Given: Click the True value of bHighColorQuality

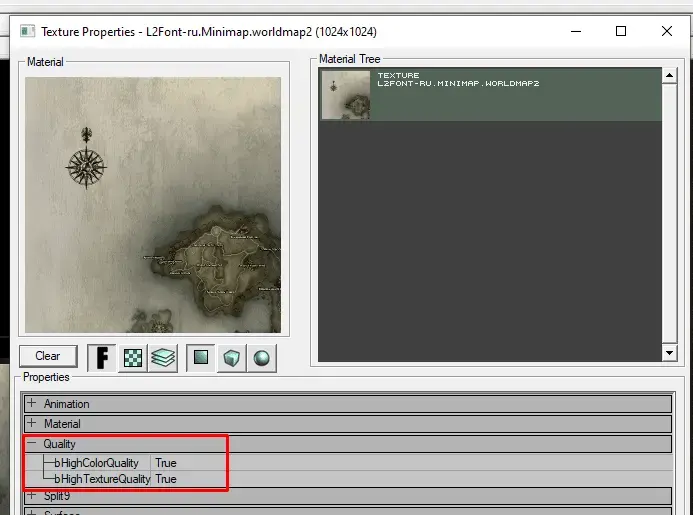Looking at the screenshot, I should tap(166, 463).
